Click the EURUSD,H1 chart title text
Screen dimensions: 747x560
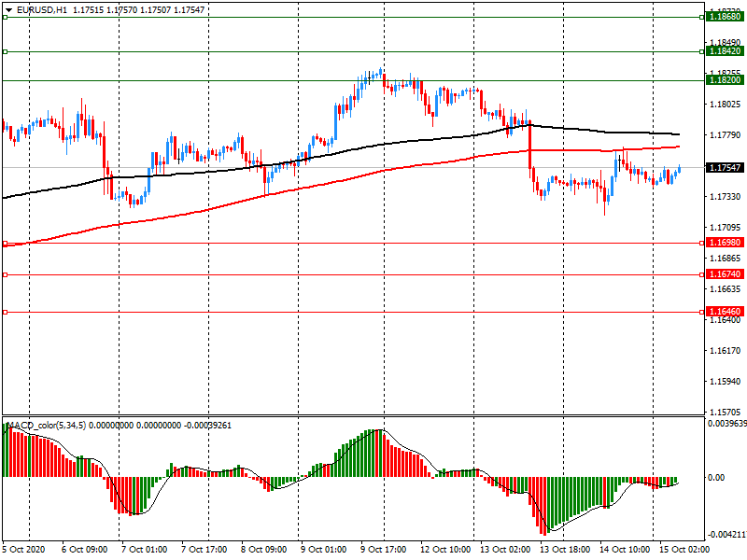point(42,10)
